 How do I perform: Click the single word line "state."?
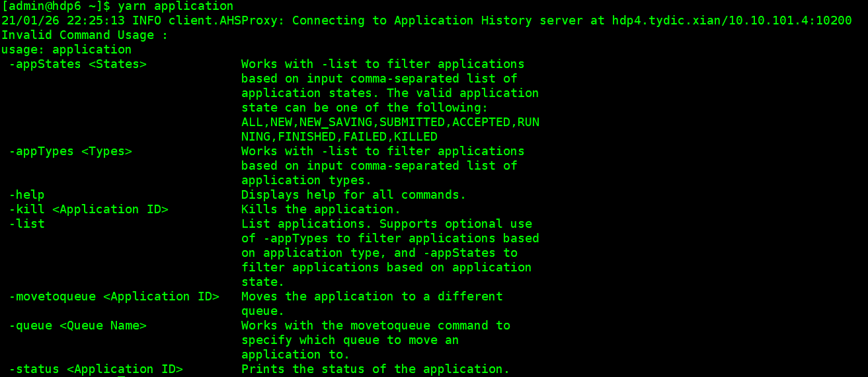263,282
